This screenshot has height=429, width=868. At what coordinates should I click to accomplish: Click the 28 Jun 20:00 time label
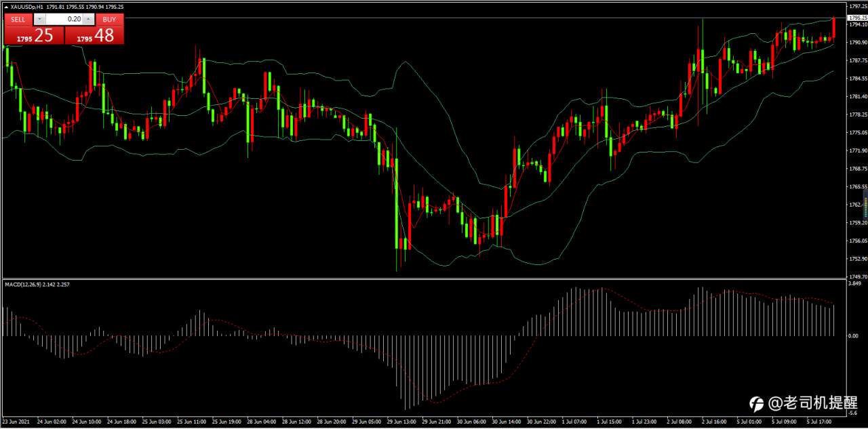point(331,422)
